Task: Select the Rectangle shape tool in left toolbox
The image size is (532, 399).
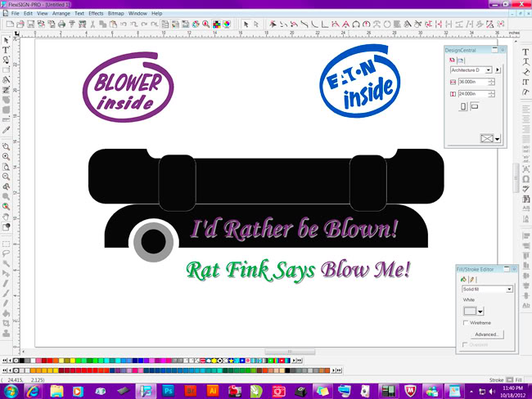Action: [x=6, y=70]
